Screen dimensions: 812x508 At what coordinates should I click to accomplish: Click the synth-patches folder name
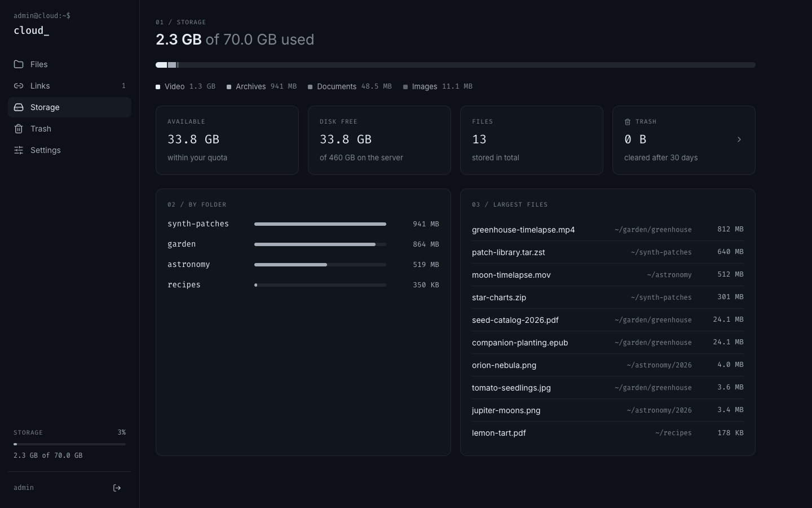(198, 224)
